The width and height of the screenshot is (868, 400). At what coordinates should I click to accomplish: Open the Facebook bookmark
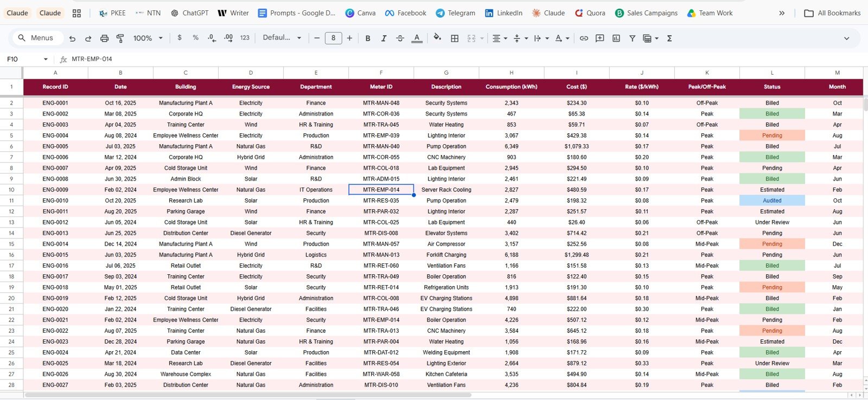tap(406, 13)
